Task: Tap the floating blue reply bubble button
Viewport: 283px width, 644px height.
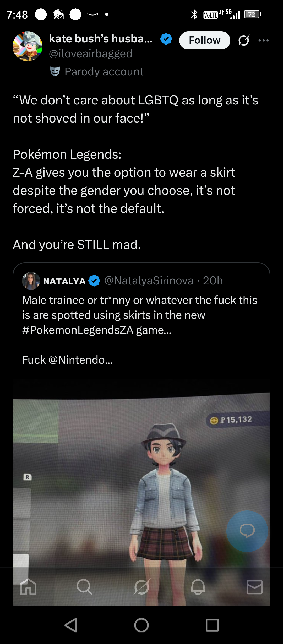Action: [247, 531]
